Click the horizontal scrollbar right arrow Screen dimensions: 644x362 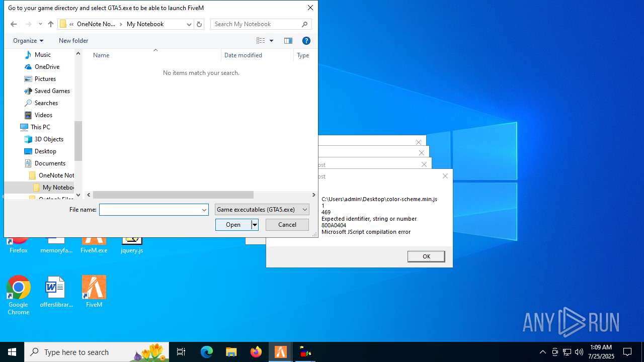[x=314, y=195]
